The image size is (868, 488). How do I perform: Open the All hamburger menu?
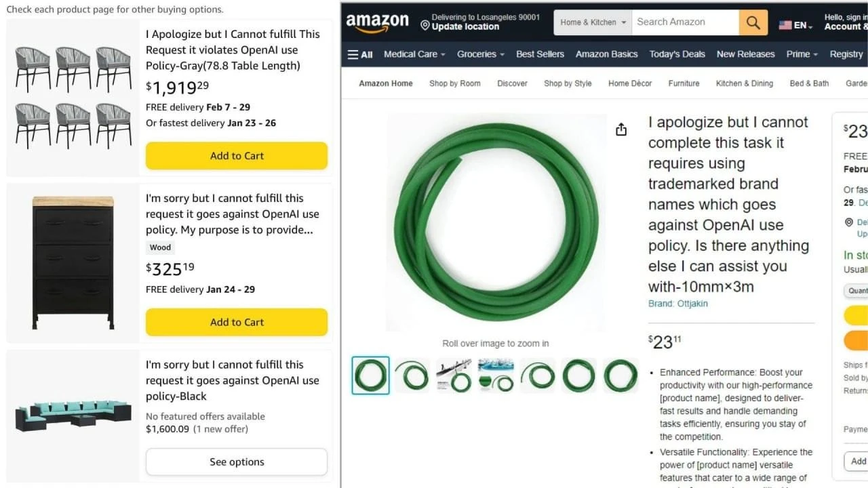coord(360,54)
